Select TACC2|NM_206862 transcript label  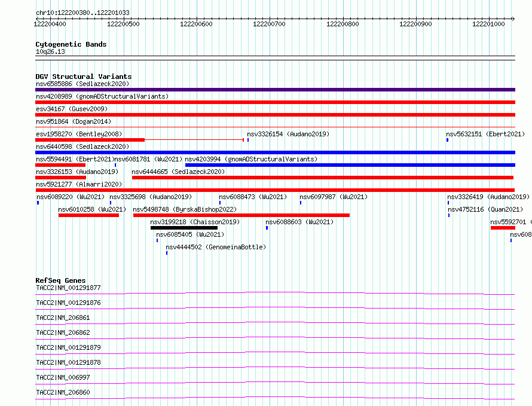click(63, 332)
